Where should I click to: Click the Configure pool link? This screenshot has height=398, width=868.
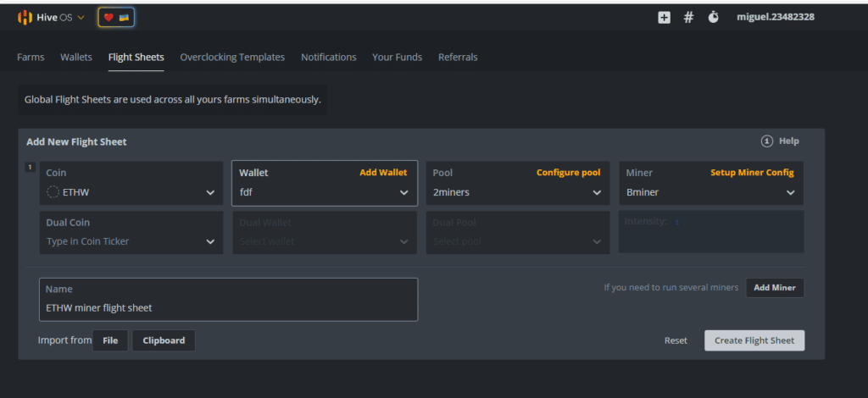[568, 173]
